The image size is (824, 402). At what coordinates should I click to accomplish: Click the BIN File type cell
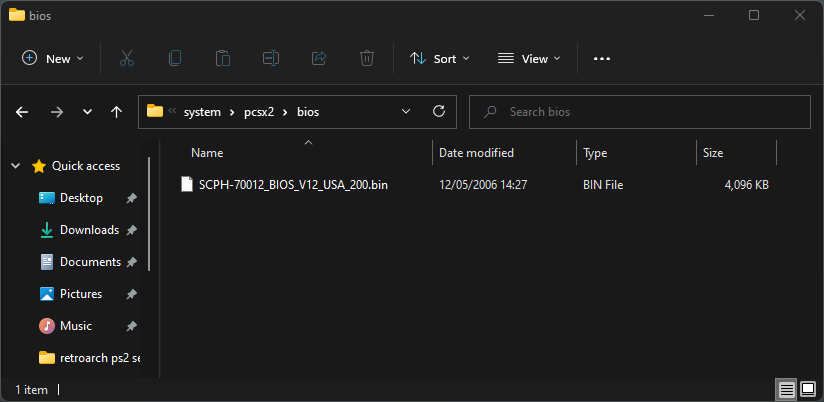click(x=603, y=184)
